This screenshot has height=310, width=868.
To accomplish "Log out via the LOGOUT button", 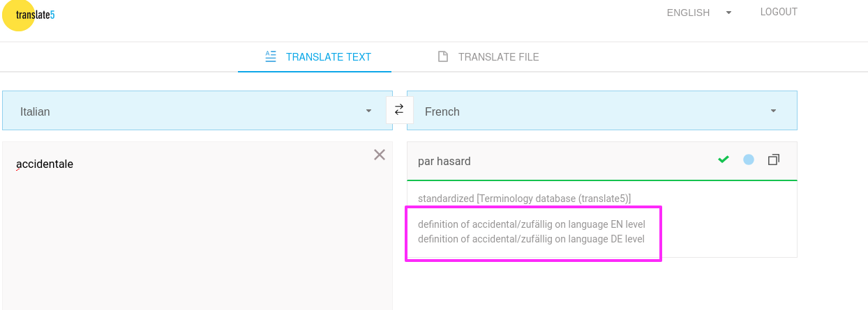I will [779, 12].
